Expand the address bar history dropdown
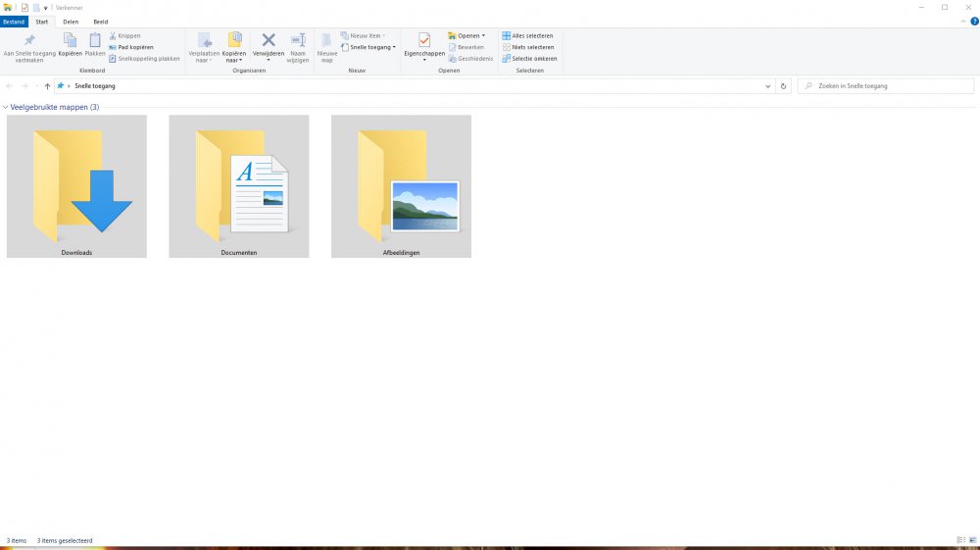Image resolution: width=980 pixels, height=550 pixels. click(x=767, y=86)
